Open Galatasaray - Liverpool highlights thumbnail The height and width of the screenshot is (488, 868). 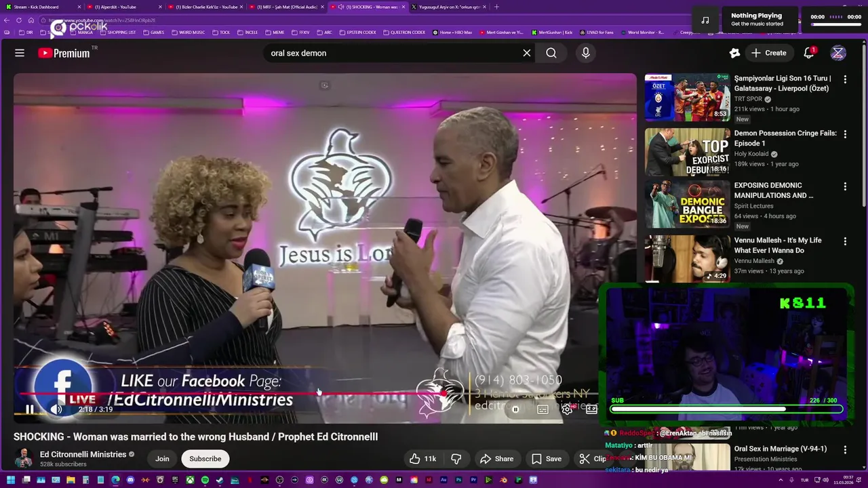pos(687,97)
